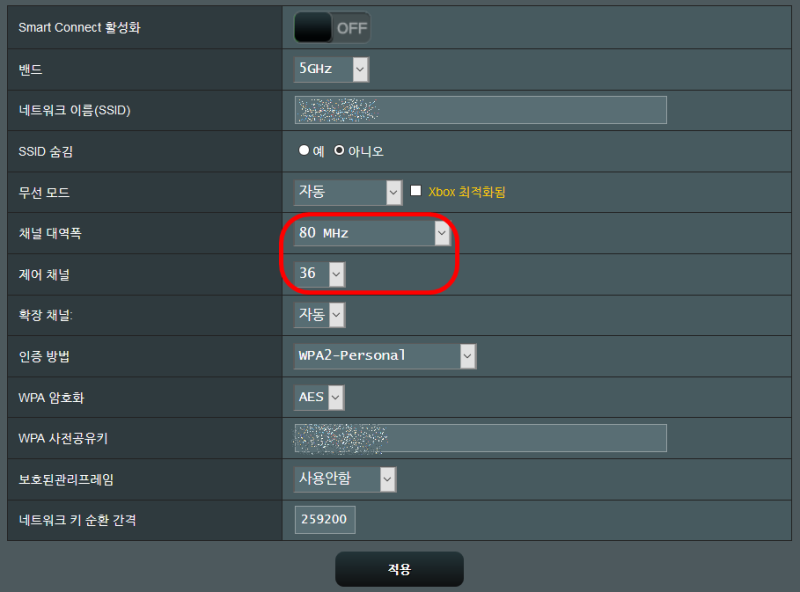The width and height of the screenshot is (800, 592).
Task: Open the 보호된관리프레임 사용안함 dropdown
Action: 345,479
